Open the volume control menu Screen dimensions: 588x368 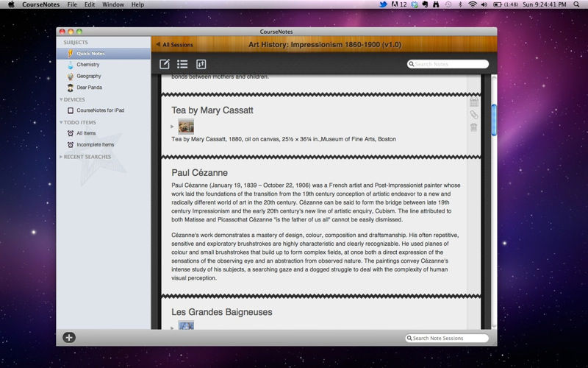(x=484, y=4)
